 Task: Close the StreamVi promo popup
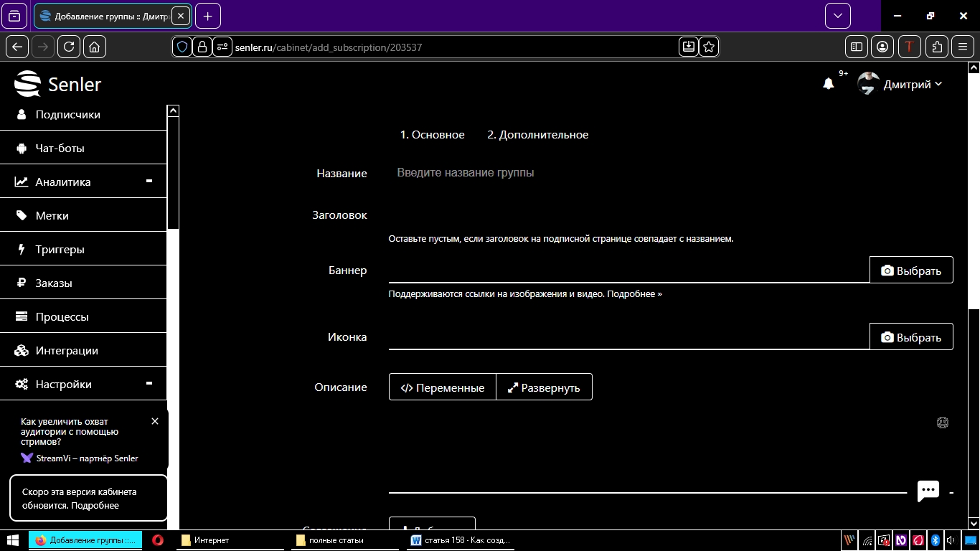click(x=155, y=421)
